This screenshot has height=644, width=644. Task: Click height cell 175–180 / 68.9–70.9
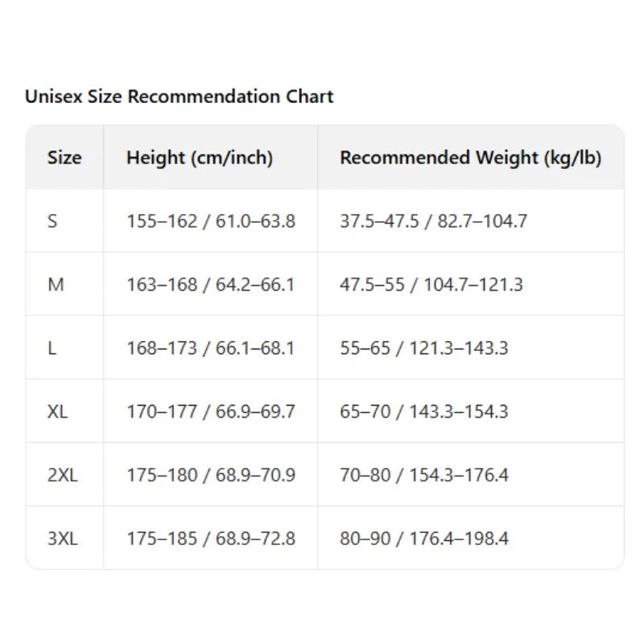point(211,475)
